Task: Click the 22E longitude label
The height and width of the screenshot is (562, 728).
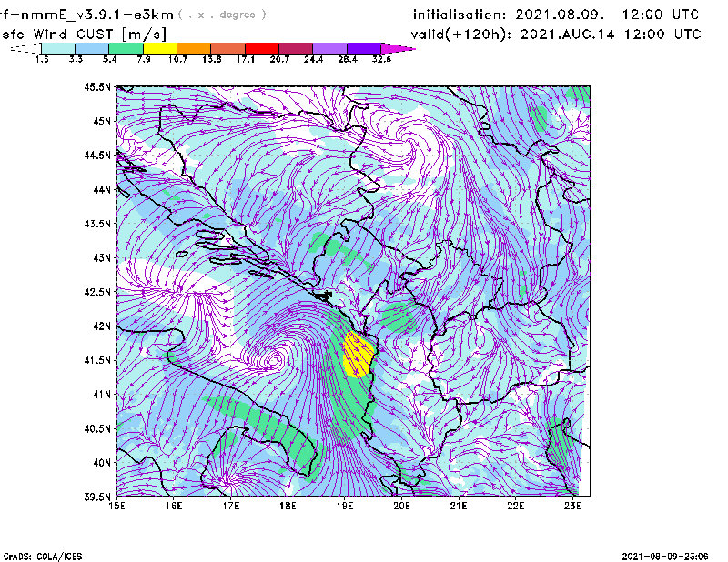Action: tap(516, 506)
